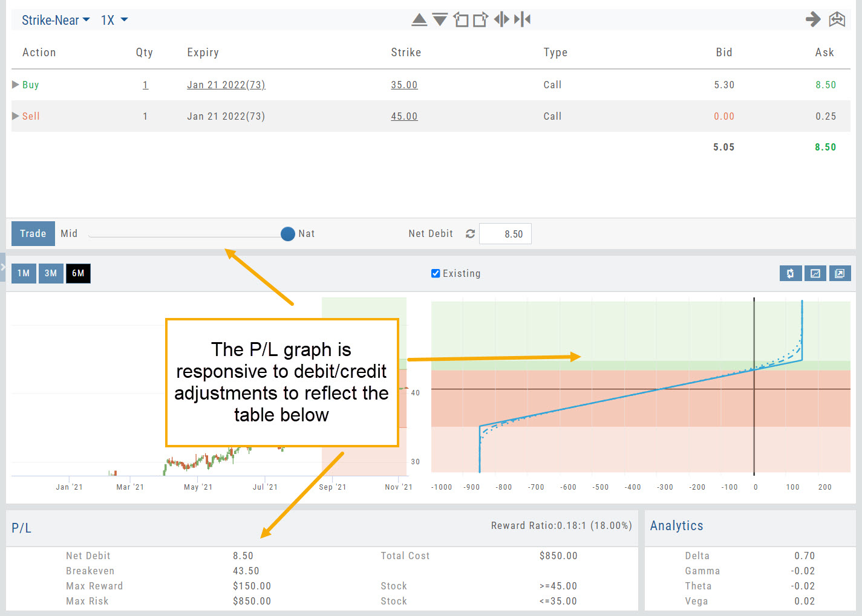The width and height of the screenshot is (862, 616).
Task: Click the Mid/Nat price slider handle
Action: tap(288, 234)
